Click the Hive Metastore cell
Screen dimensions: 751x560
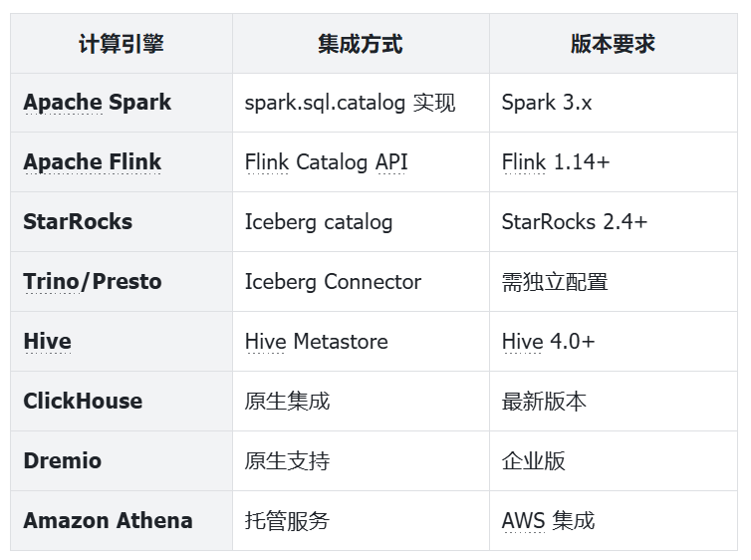pos(317,342)
